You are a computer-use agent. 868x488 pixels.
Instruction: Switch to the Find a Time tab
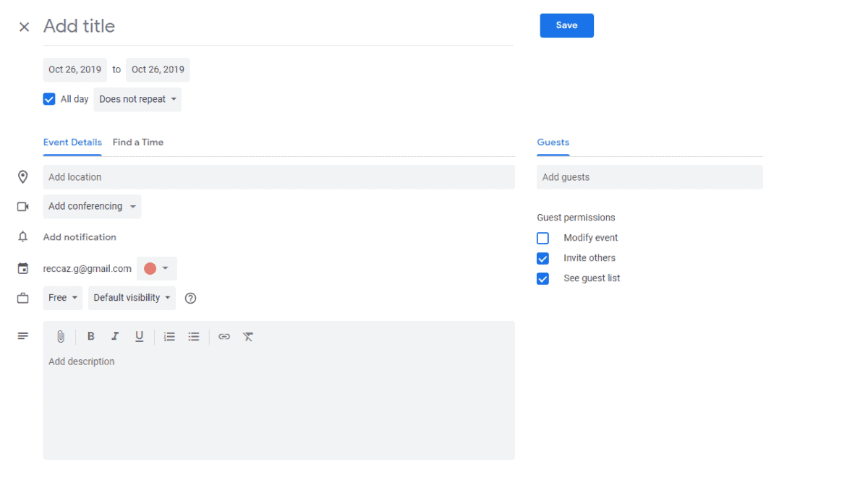[x=138, y=142]
